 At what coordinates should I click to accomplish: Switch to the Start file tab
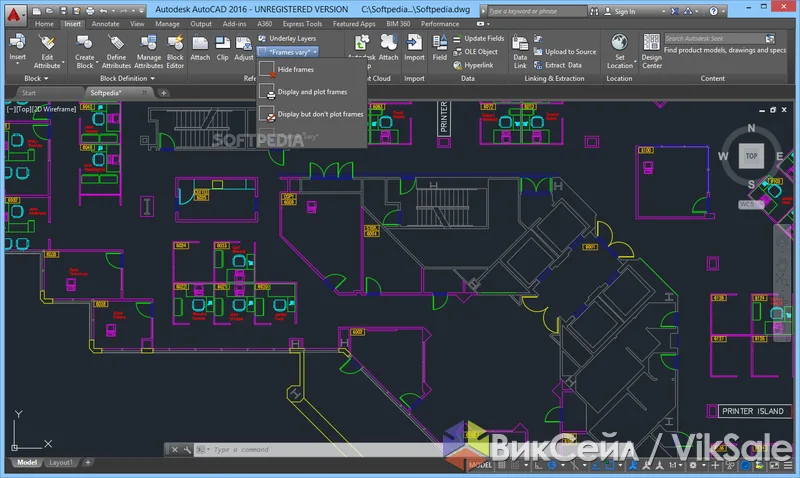tap(29, 93)
